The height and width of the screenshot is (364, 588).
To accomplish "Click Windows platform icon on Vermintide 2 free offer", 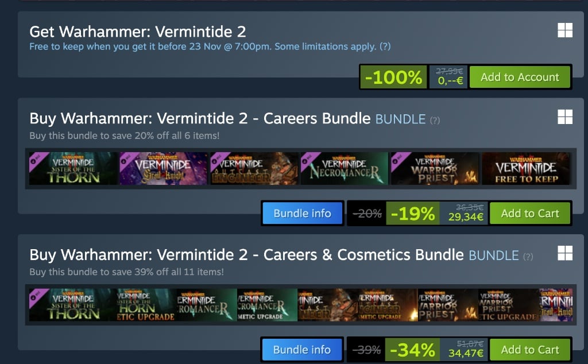I will [565, 30].
